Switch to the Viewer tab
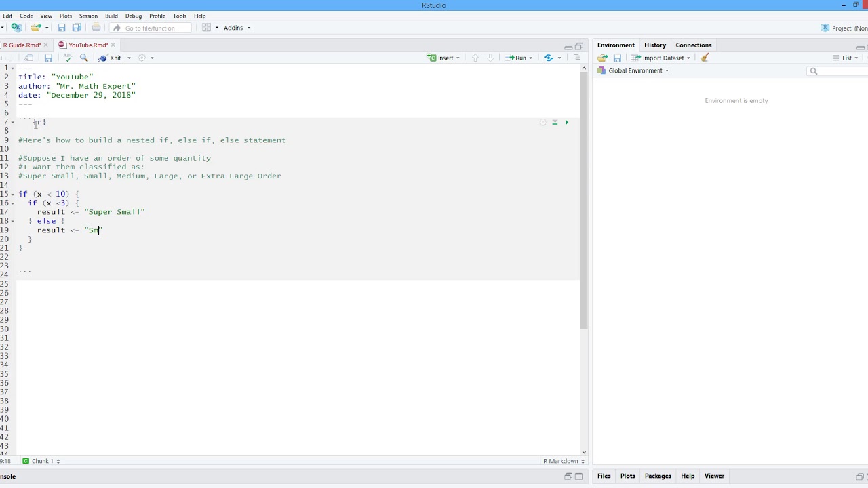 [714, 476]
